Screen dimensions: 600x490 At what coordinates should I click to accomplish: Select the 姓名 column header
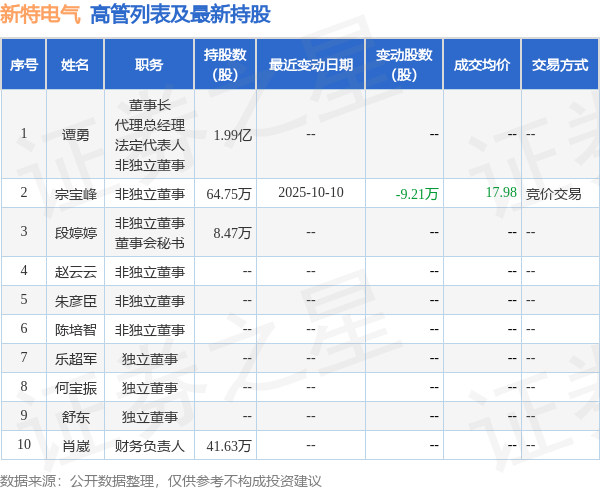pyautogui.click(x=75, y=64)
